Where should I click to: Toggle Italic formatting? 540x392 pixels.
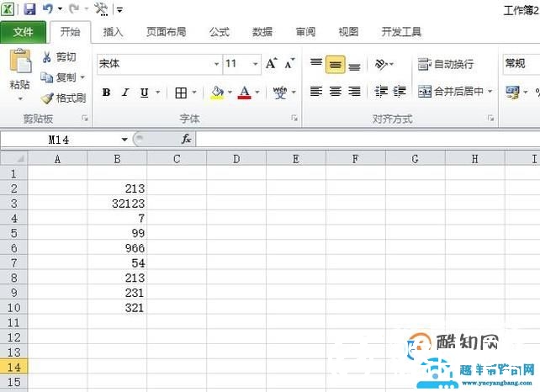click(125, 93)
